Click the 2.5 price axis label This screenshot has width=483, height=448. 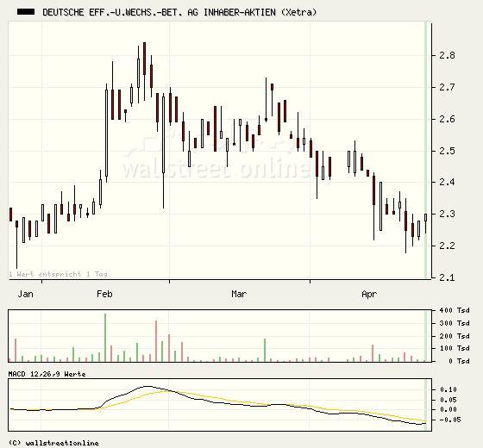click(x=448, y=151)
